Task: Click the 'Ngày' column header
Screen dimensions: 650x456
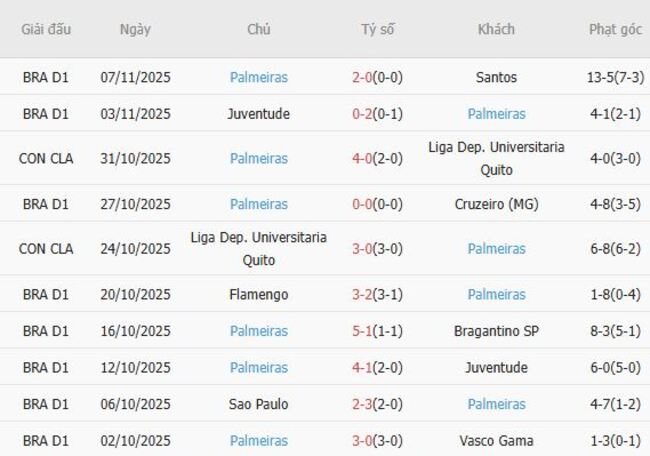Action: coord(135,29)
